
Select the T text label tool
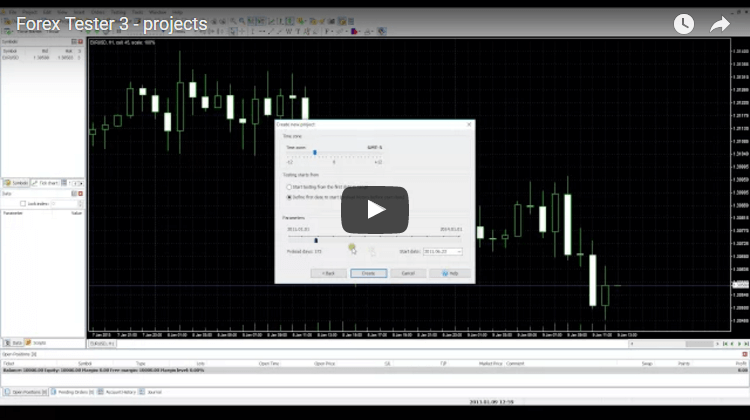click(298, 32)
